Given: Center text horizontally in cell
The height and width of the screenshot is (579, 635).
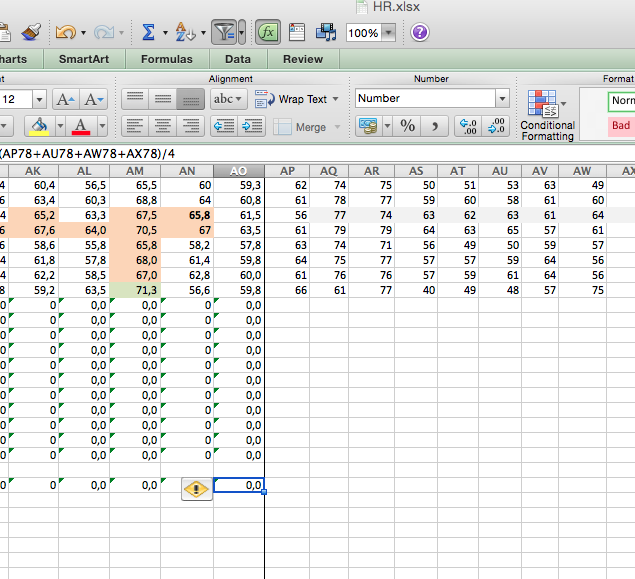Looking at the screenshot, I should (x=163, y=126).
